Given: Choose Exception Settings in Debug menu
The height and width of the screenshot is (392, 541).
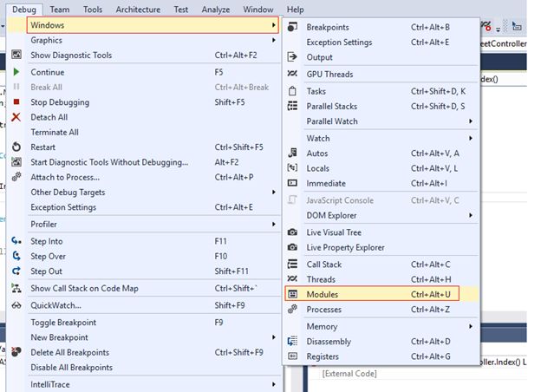Looking at the screenshot, I should pos(63,207).
